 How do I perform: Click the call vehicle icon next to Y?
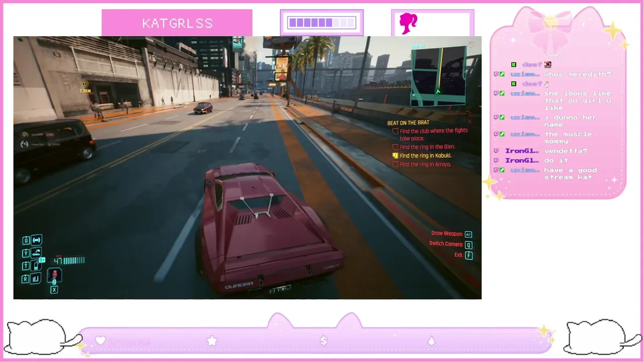point(37,253)
